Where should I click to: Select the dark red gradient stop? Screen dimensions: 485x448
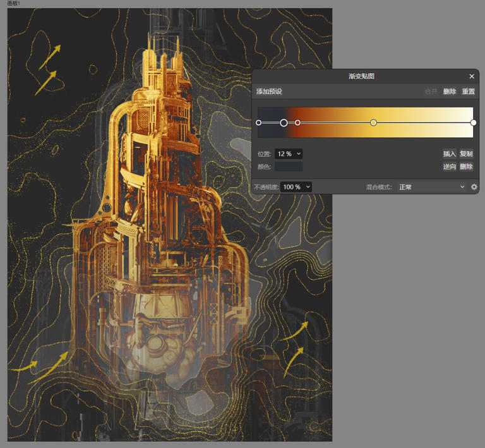pyautogui.click(x=297, y=123)
